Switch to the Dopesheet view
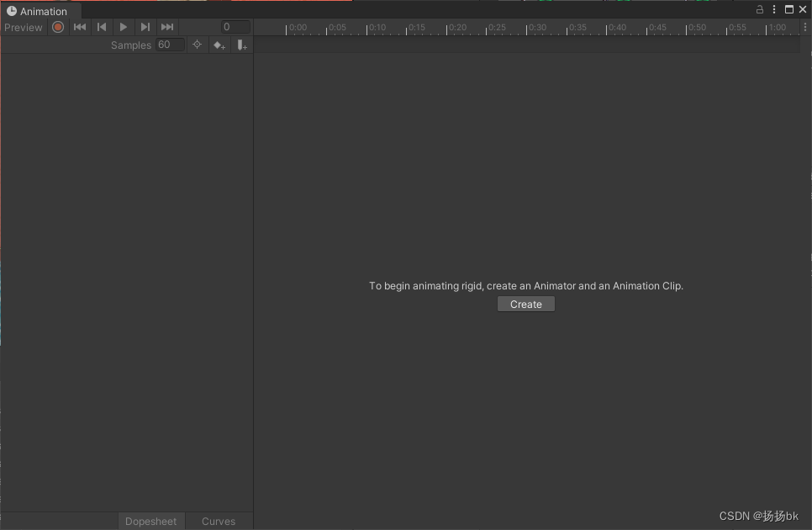This screenshot has width=812, height=530. tap(151, 521)
